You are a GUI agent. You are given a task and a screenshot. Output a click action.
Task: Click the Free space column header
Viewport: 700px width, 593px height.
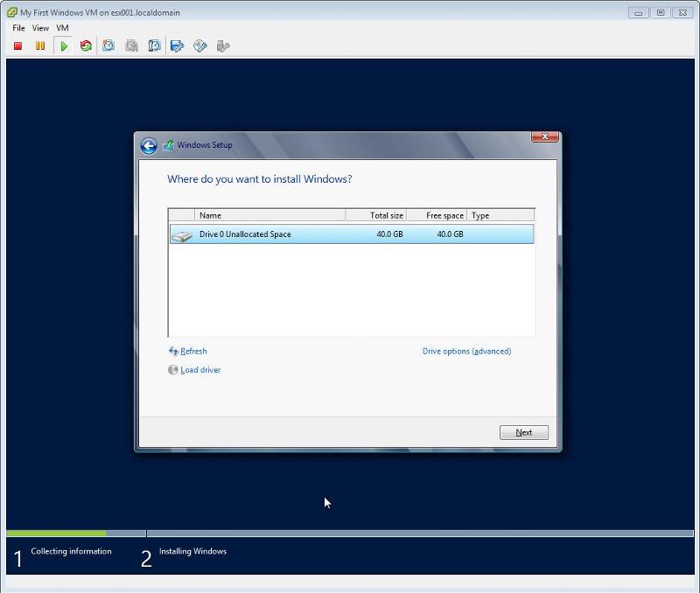[x=437, y=215]
